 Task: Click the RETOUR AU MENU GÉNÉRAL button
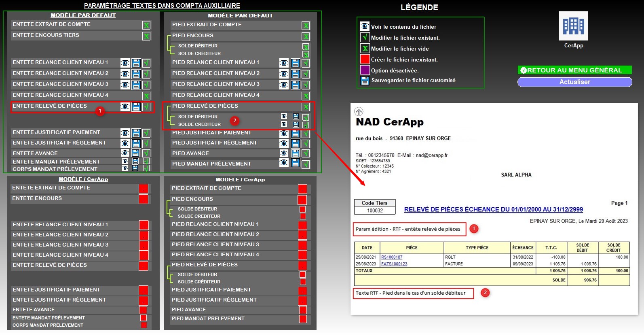coord(574,70)
